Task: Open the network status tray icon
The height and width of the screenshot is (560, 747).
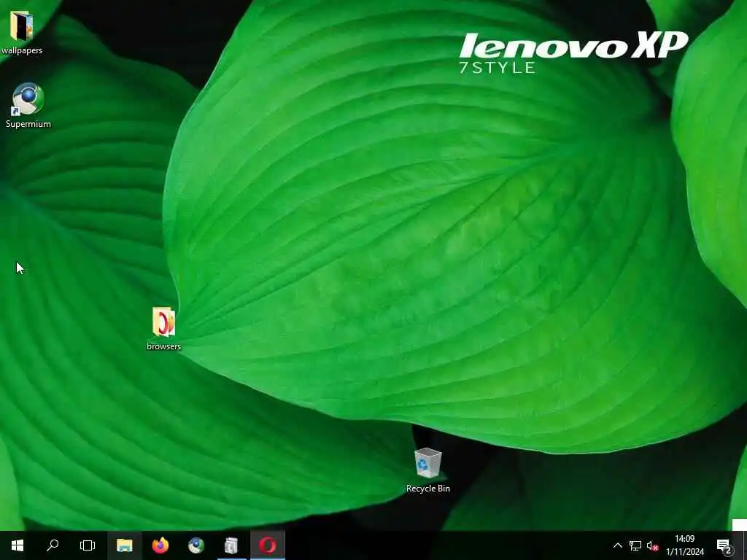Action: [635, 545]
